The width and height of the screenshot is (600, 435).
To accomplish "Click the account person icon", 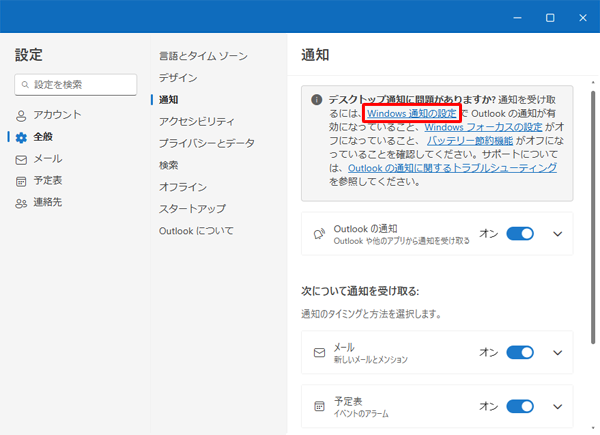I will coord(21,116).
